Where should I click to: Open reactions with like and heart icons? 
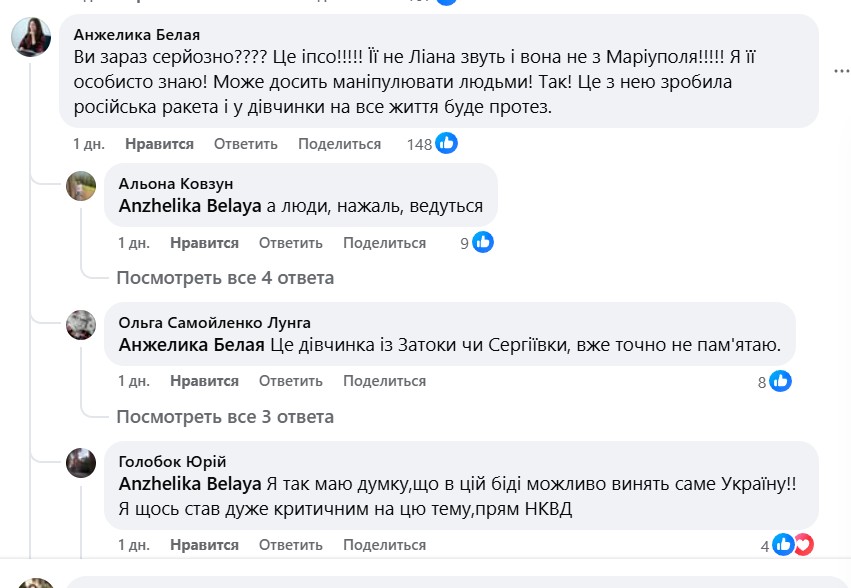[x=793, y=545]
